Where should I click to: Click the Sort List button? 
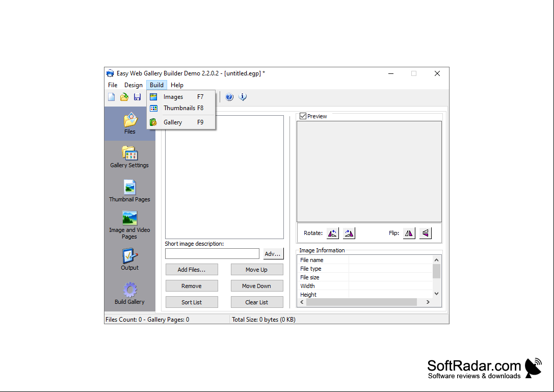(192, 302)
